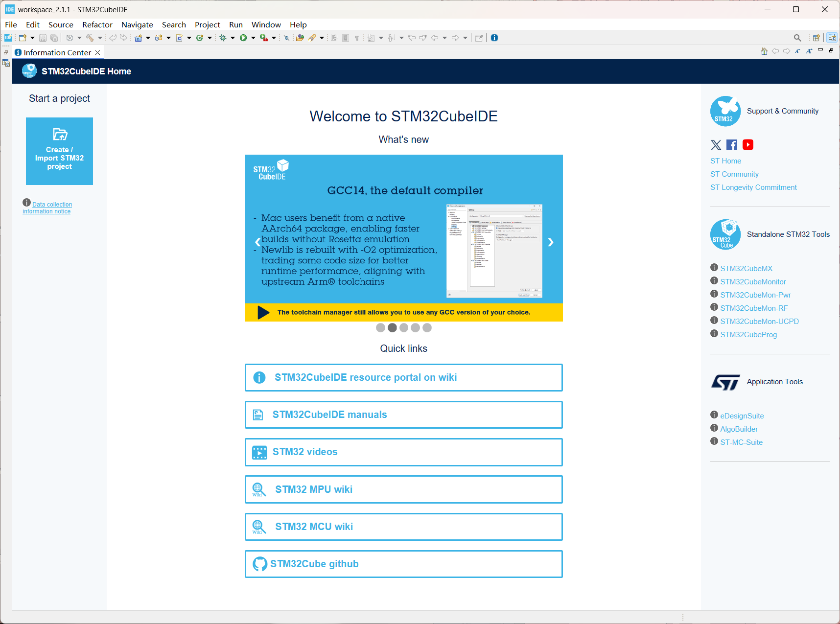Decrease font size in Information Center toolbar
840x624 pixels.
point(798,51)
